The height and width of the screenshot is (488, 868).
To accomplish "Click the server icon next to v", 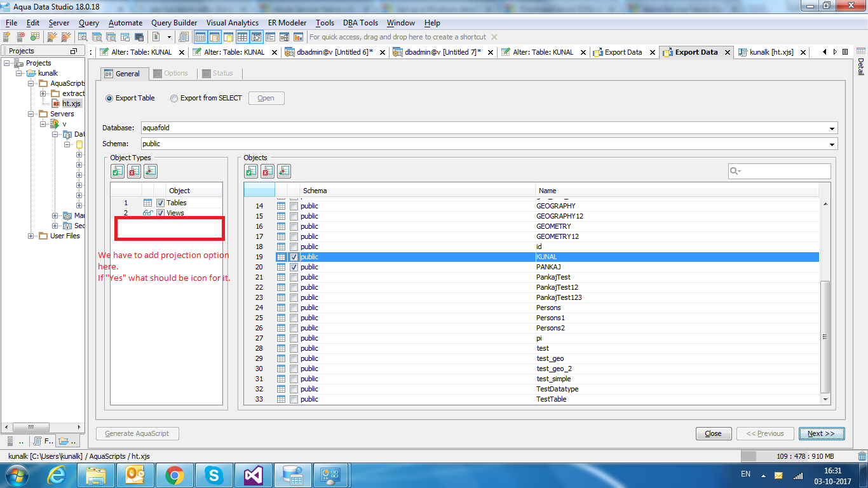I will click(x=55, y=124).
